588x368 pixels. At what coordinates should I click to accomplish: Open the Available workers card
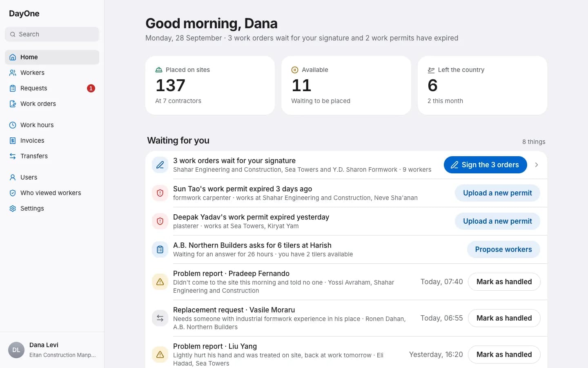click(x=346, y=85)
